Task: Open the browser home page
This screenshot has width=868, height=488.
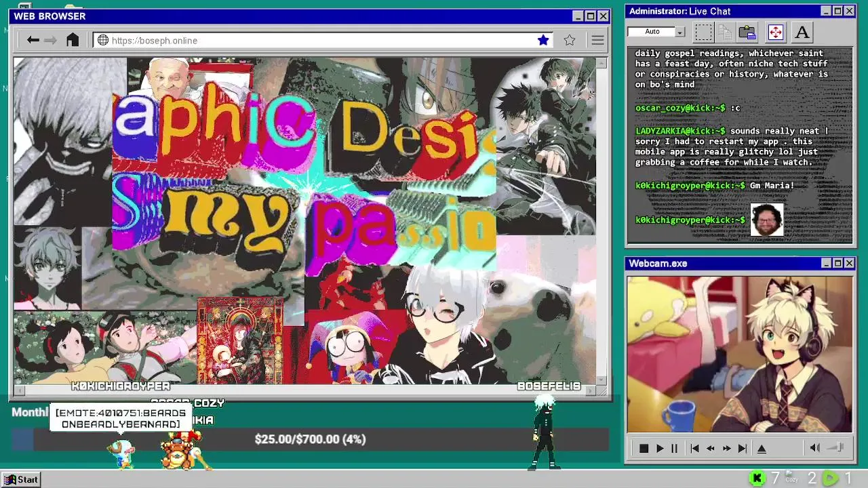Action: coord(73,40)
